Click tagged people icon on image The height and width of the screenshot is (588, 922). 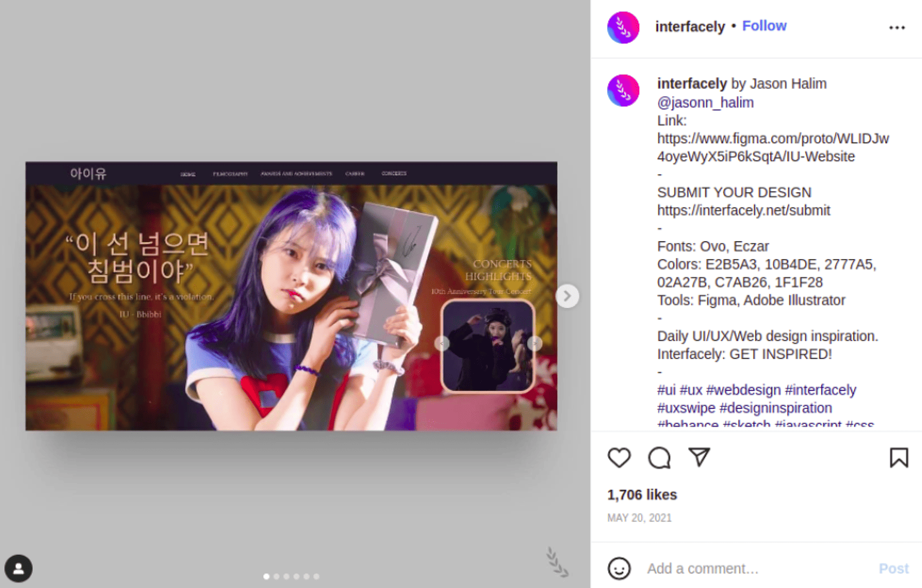pos(18,569)
